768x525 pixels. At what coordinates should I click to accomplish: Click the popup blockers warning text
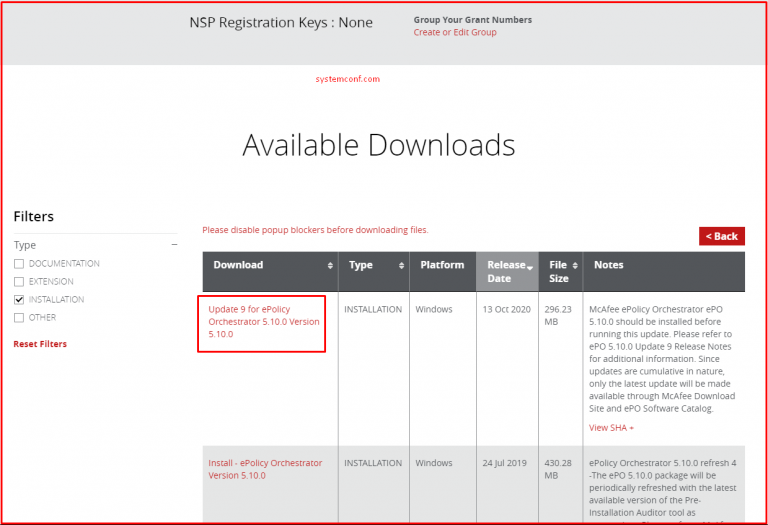click(315, 230)
